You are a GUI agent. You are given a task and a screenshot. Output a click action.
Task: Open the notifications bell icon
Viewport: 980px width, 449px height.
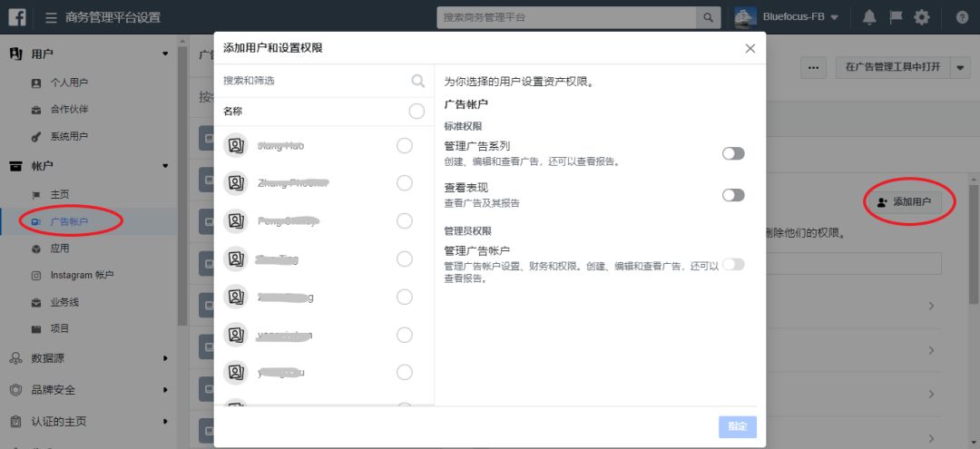pos(868,17)
